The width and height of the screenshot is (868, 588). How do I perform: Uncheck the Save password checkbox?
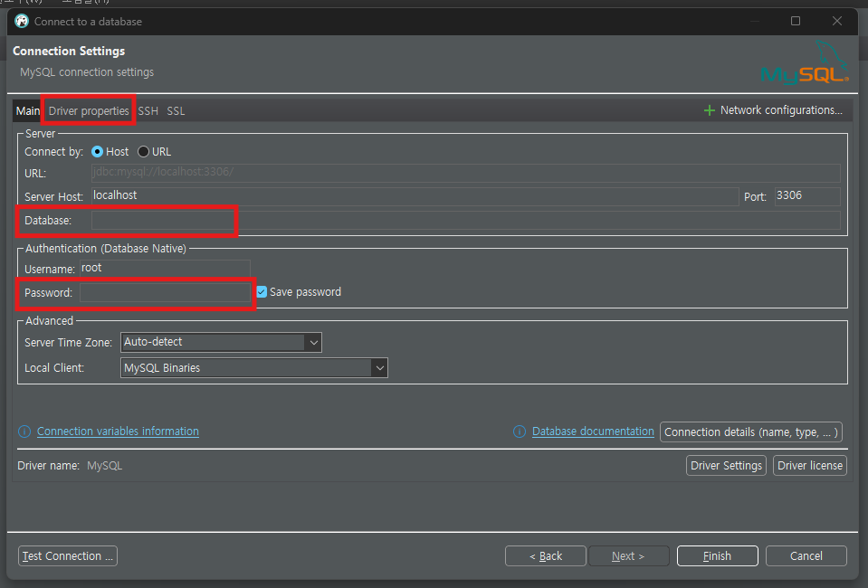262,292
